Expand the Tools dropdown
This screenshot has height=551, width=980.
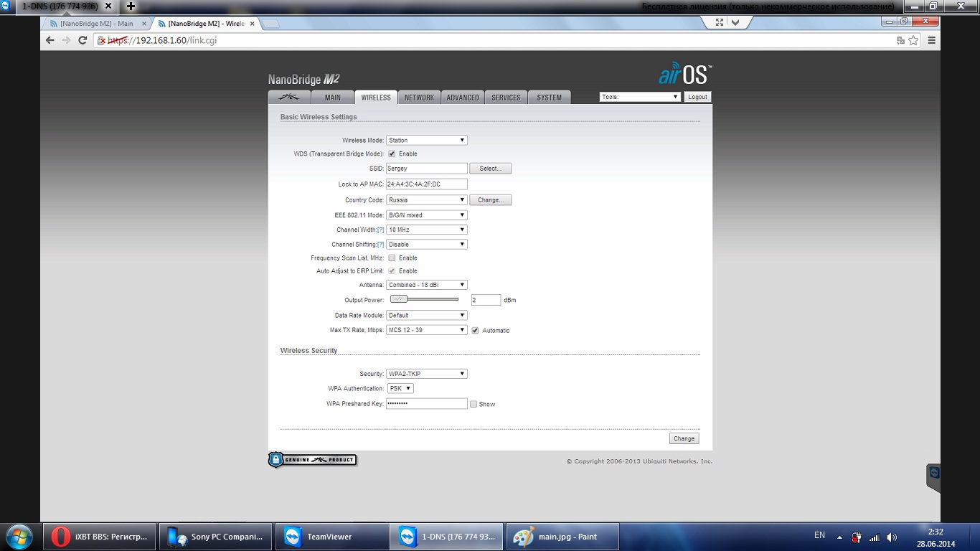click(640, 97)
